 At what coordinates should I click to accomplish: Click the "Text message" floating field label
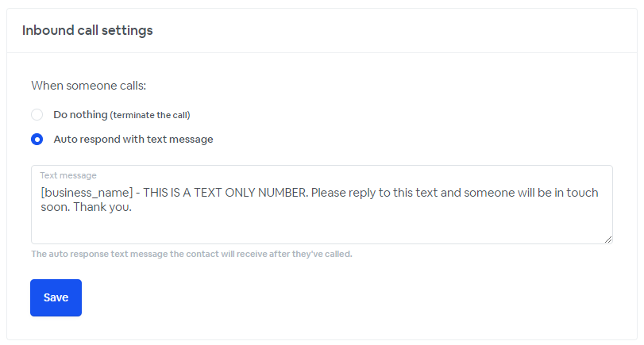click(x=68, y=175)
